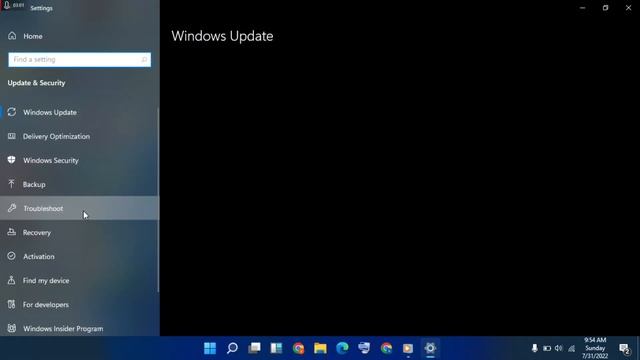Open Delivery Optimization settings

click(80, 136)
